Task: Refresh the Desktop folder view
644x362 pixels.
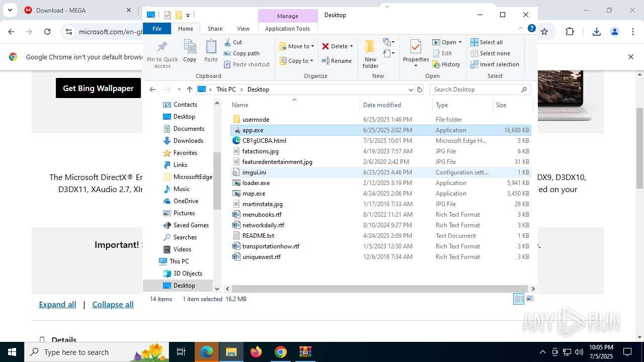Action: click(420, 89)
